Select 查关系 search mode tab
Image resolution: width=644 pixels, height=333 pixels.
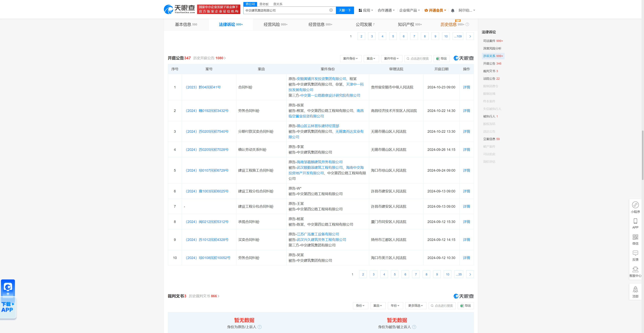(278, 4)
